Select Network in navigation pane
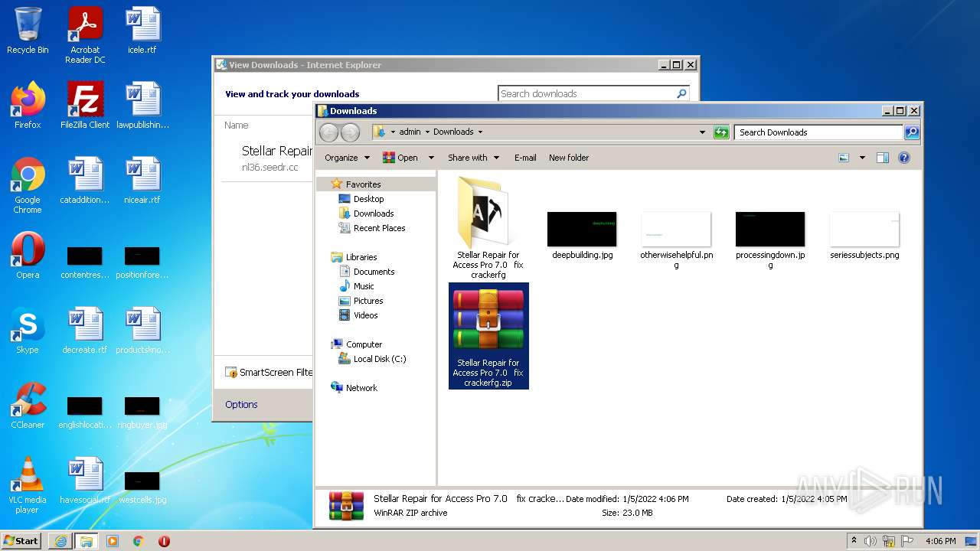980x551 pixels. click(x=361, y=388)
